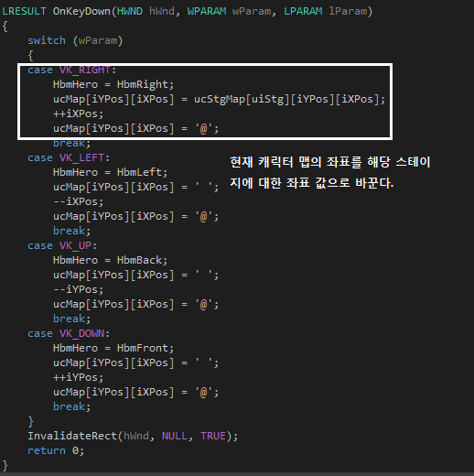Click the VK_RIGHT constant
The height and width of the screenshot is (476, 474).
[85, 70]
